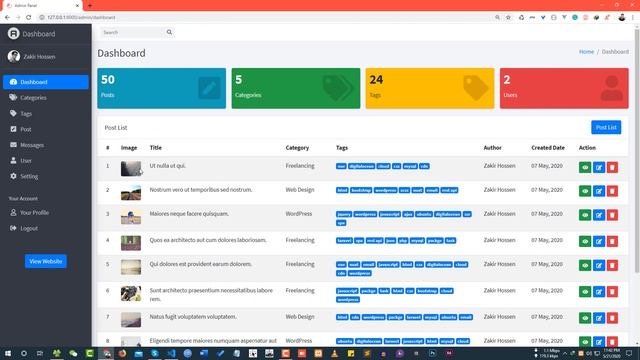
Task: Open the 24 Tags stat card
Action: (430, 88)
